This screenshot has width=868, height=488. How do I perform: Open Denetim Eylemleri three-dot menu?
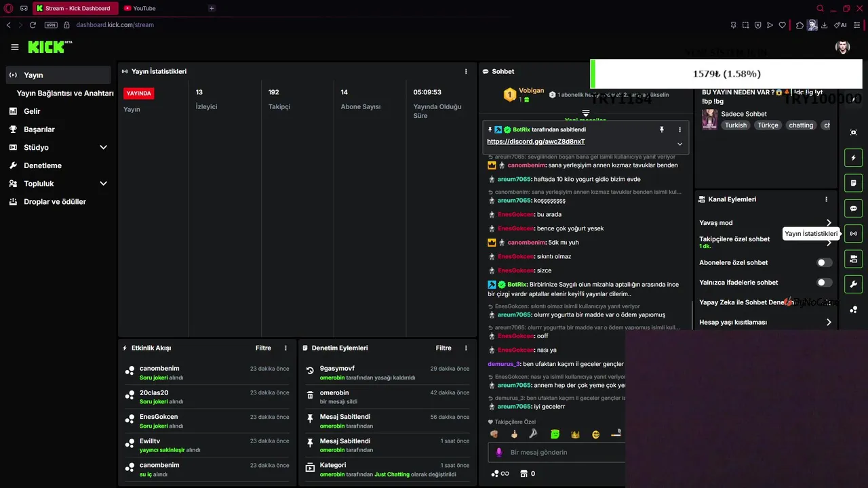point(466,348)
